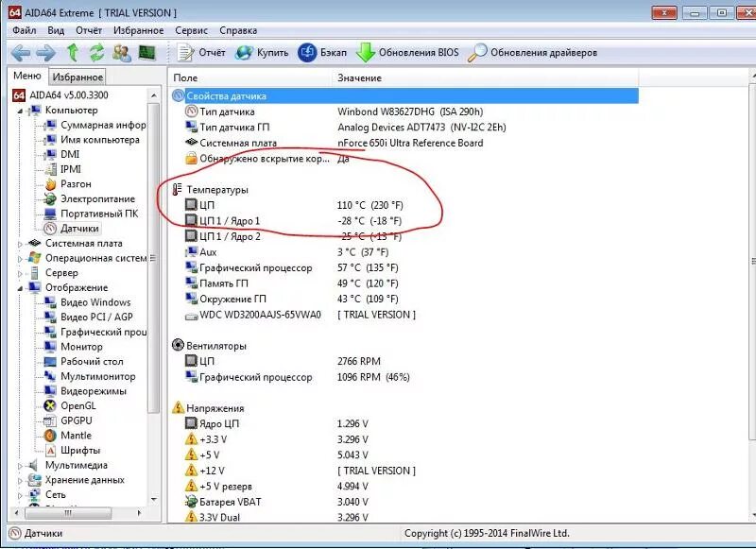Click tree panel scroll-up arrow

[x=154, y=95]
